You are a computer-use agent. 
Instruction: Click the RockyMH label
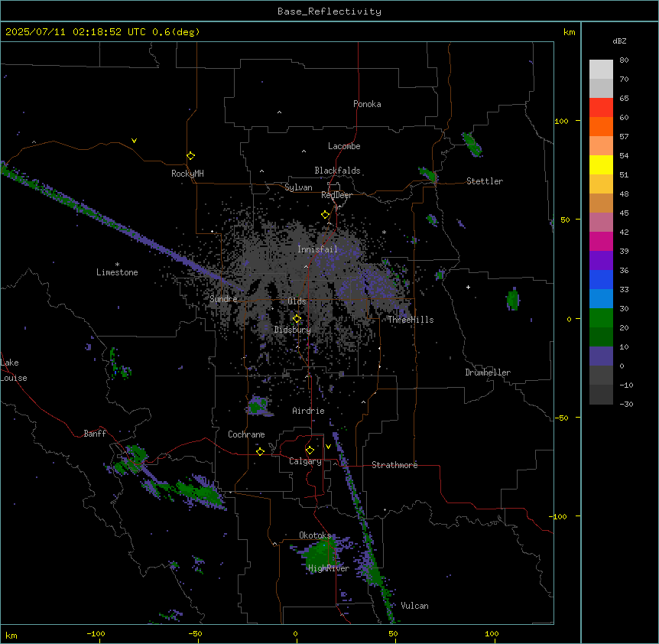187,174
